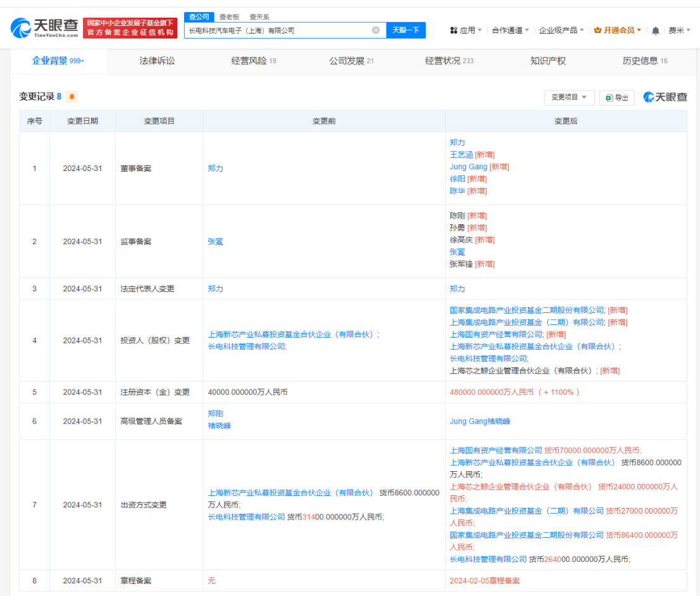Open the 费米 user account dropdown
Image resolution: width=700 pixels, height=596 pixels.
pyautogui.click(x=680, y=30)
